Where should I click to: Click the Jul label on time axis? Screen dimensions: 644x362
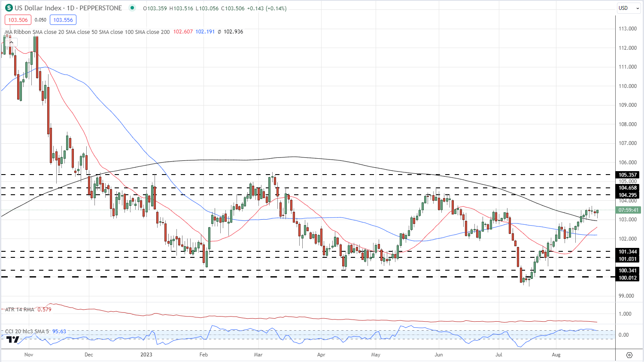coord(498,355)
